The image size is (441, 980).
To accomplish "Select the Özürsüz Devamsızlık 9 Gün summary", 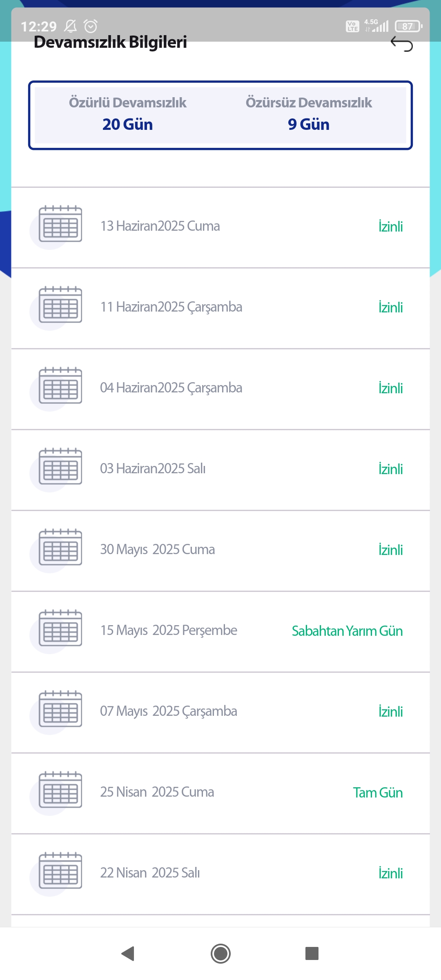I will pos(309,114).
